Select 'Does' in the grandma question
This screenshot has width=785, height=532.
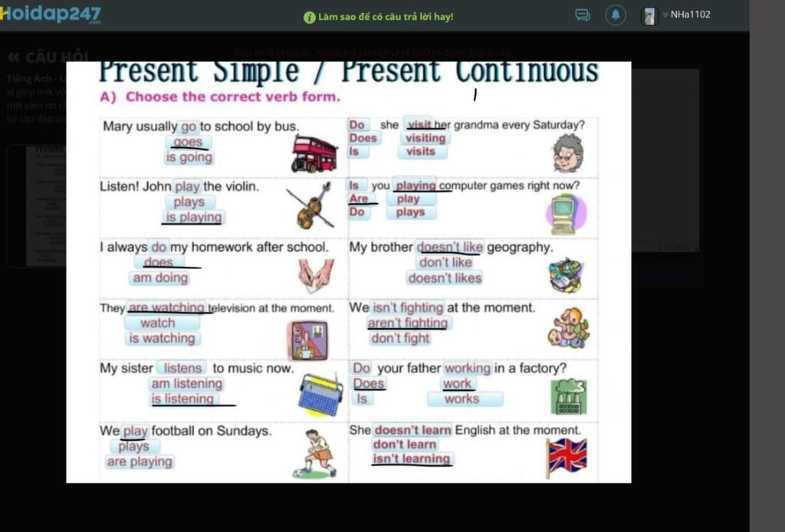click(363, 138)
